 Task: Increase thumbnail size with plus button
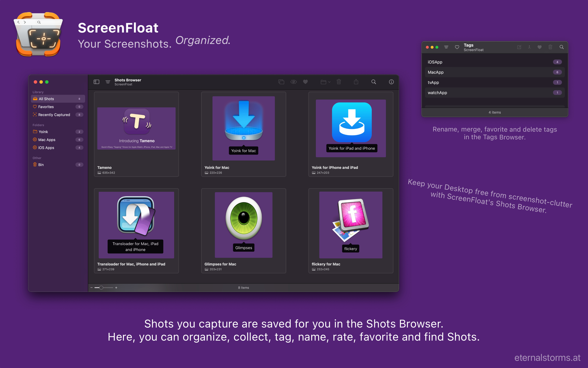(x=116, y=288)
